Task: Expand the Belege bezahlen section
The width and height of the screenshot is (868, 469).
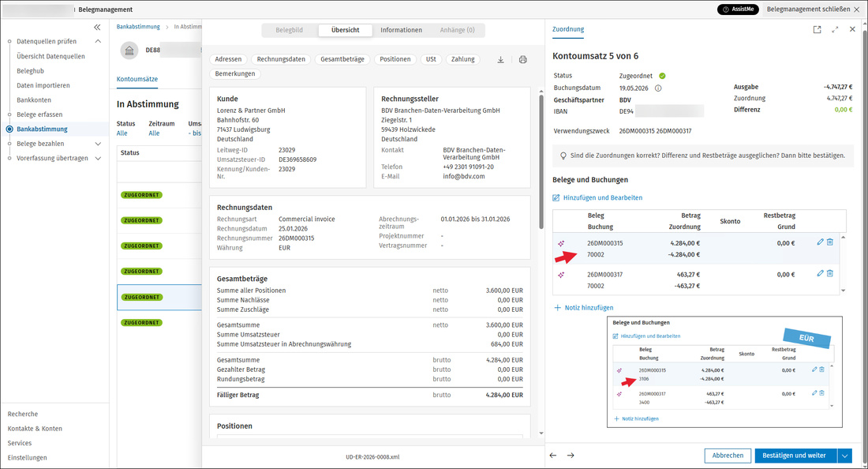Action: pyautogui.click(x=98, y=144)
